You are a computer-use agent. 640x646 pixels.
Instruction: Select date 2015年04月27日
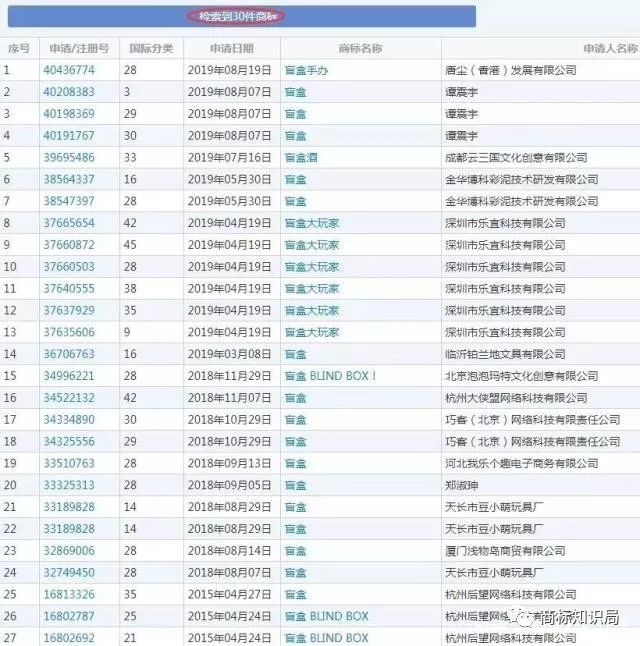click(x=229, y=594)
